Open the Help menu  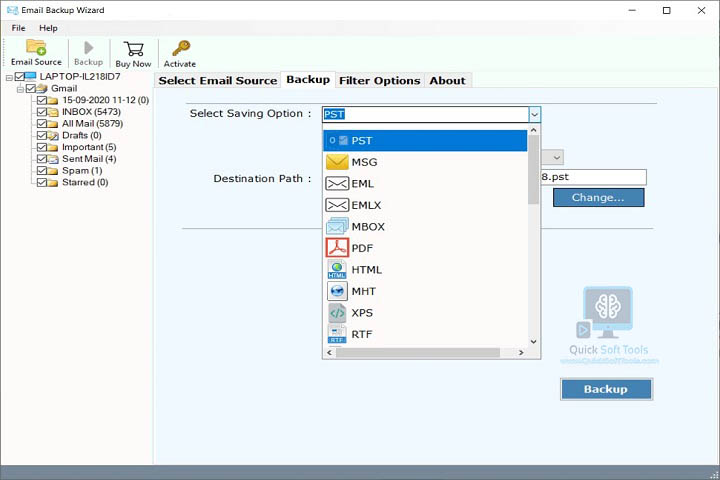pos(48,28)
